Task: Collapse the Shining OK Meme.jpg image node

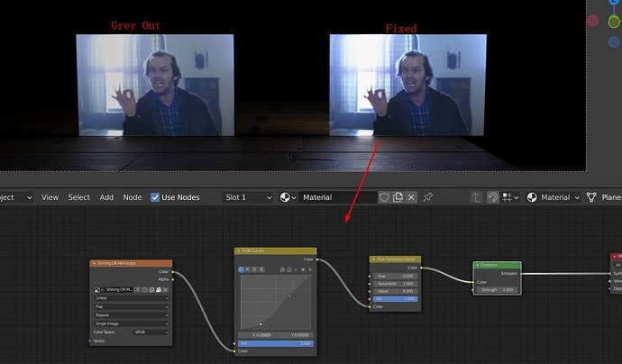Action: (94, 263)
